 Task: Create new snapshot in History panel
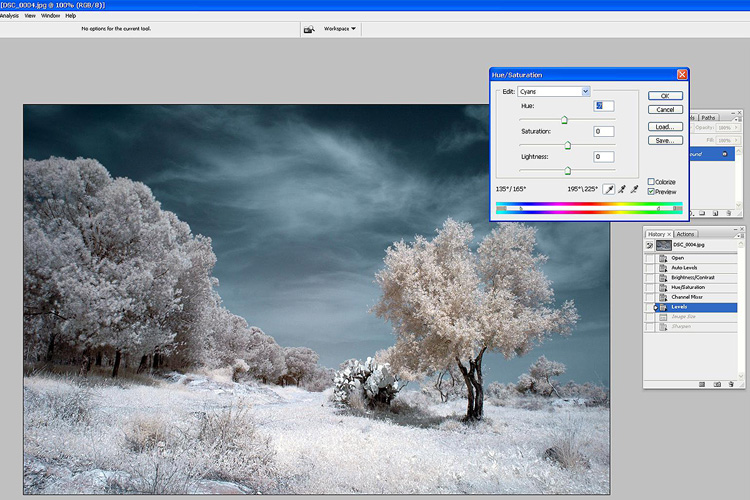tap(717, 384)
